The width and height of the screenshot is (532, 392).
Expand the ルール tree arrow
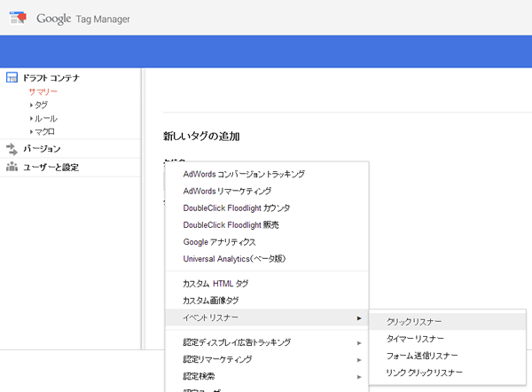tap(31, 119)
